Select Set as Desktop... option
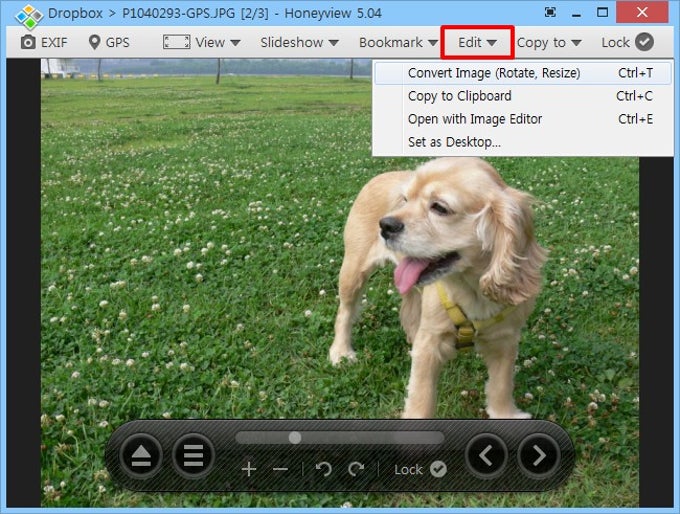The image size is (680, 514). (523, 142)
